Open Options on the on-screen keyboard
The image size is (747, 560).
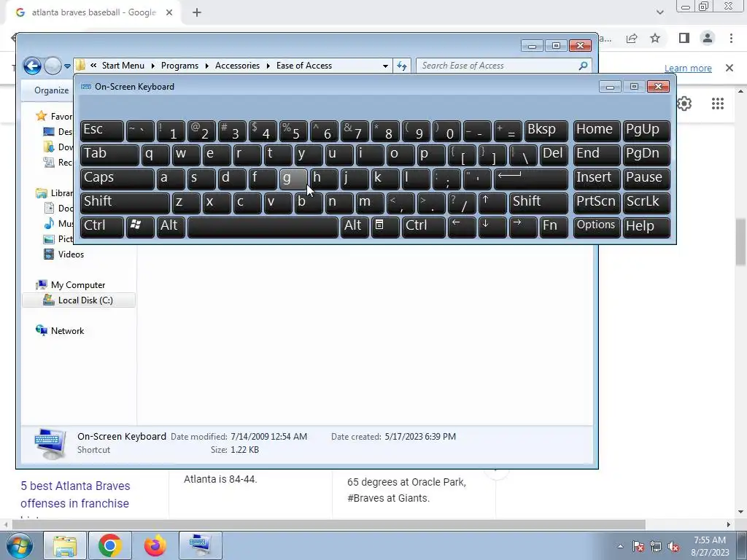click(596, 226)
